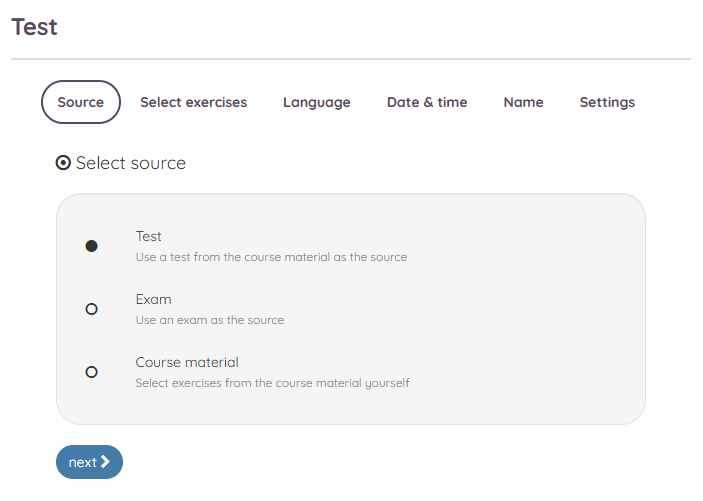The image size is (703, 501).
Task: Click the Exam option label
Action: pos(153,299)
